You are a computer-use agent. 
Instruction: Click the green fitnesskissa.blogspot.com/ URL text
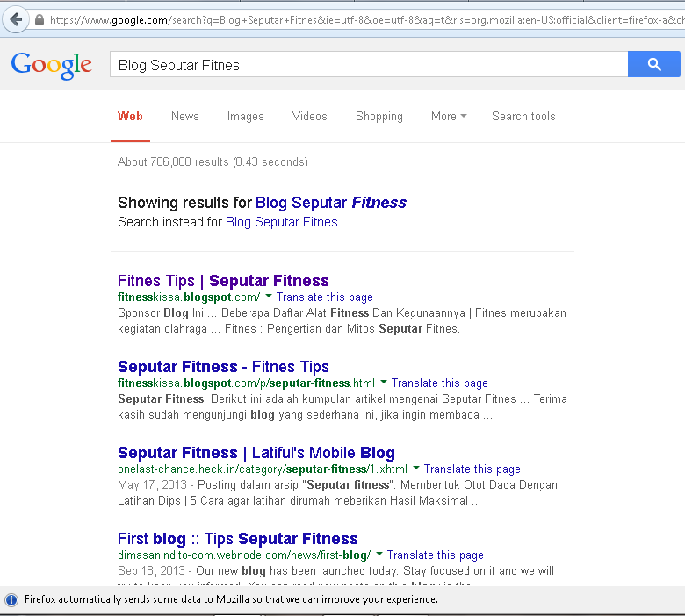tap(189, 297)
